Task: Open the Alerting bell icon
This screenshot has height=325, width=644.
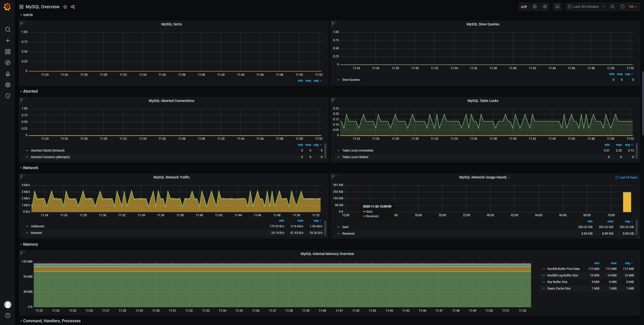Action: [8, 74]
